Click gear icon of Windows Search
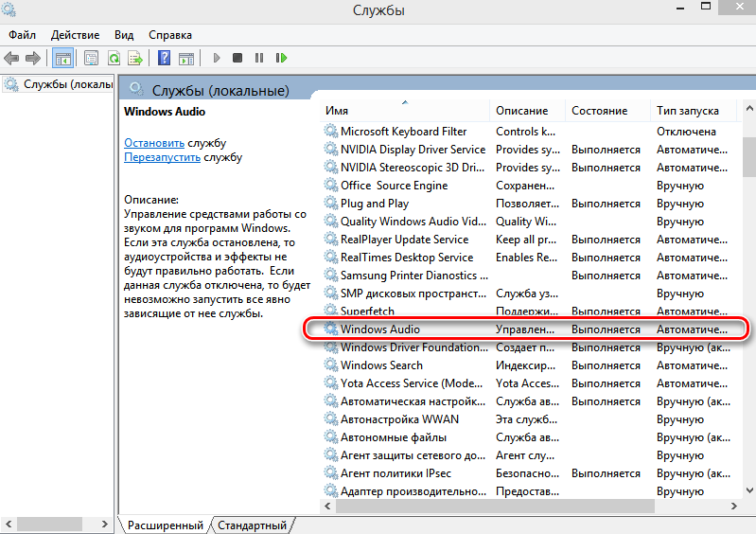This screenshot has height=534, width=756. [331, 365]
